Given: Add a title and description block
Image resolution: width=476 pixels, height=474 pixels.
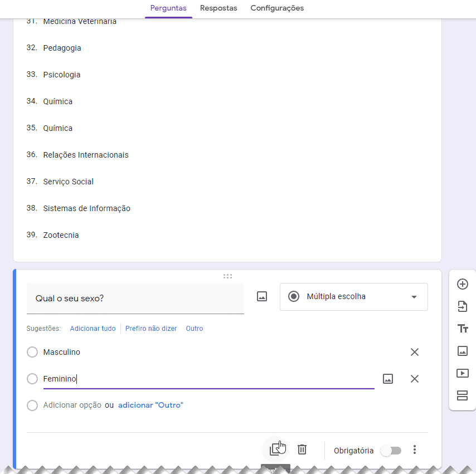Looking at the screenshot, I should pos(462,329).
